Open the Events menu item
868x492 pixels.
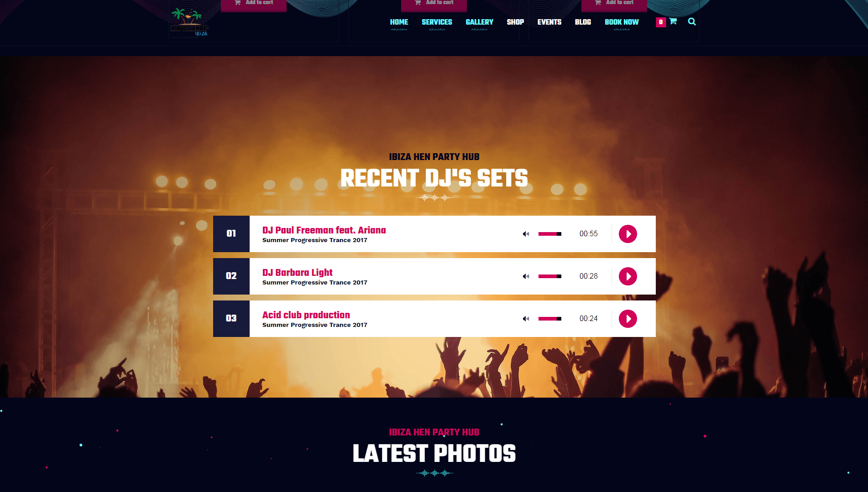(549, 22)
